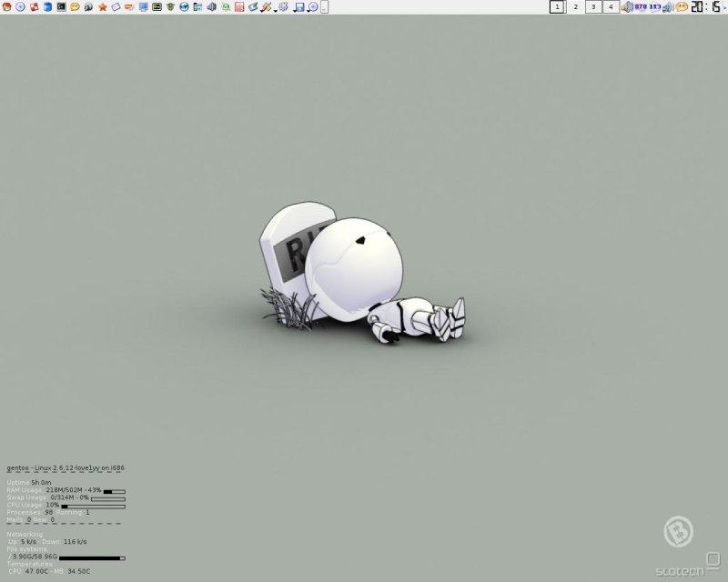Open the gear settings launcher
Image resolution: width=728 pixels, height=582 pixels.
pyautogui.click(x=284, y=6)
